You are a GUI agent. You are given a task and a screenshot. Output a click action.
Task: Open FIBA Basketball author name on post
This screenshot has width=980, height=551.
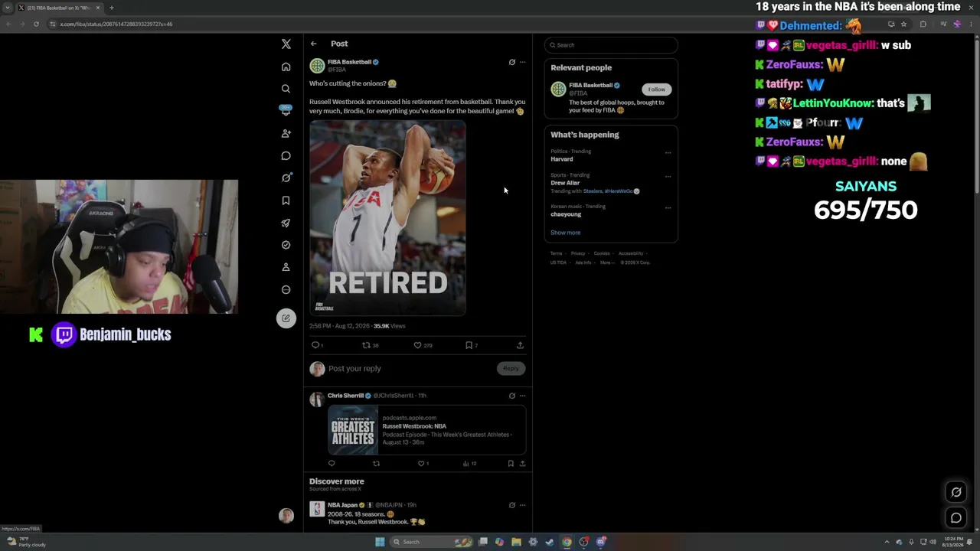click(349, 62)
